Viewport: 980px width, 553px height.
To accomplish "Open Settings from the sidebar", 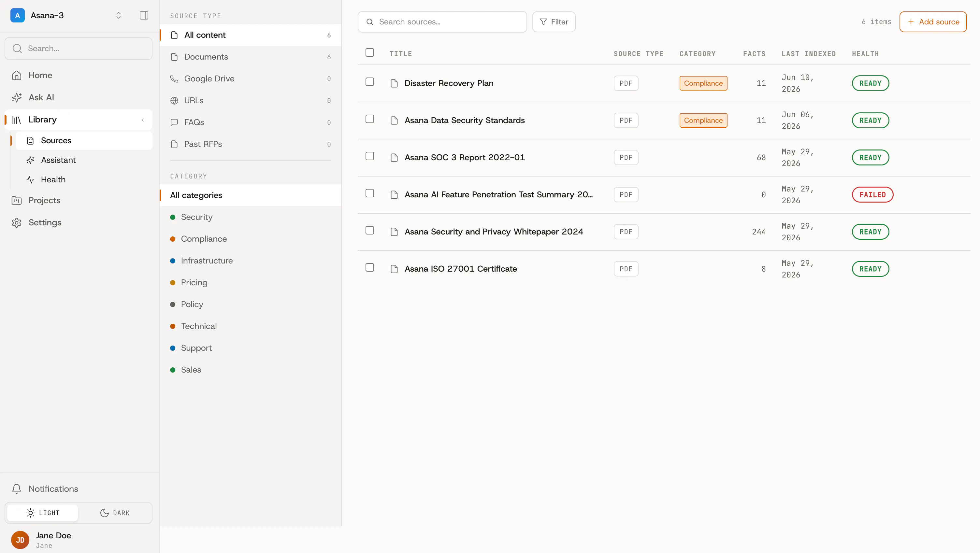I will [x=79, y=222].
